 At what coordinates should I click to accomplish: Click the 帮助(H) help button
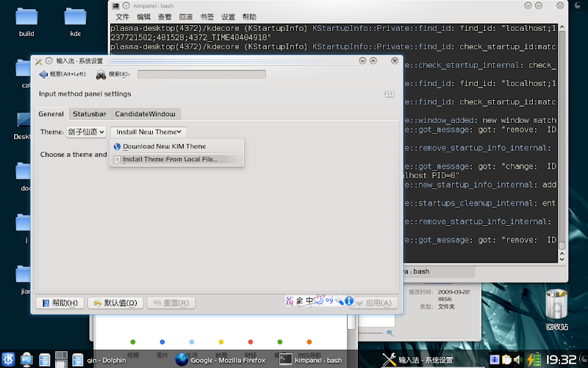click(x=60, y=303)
